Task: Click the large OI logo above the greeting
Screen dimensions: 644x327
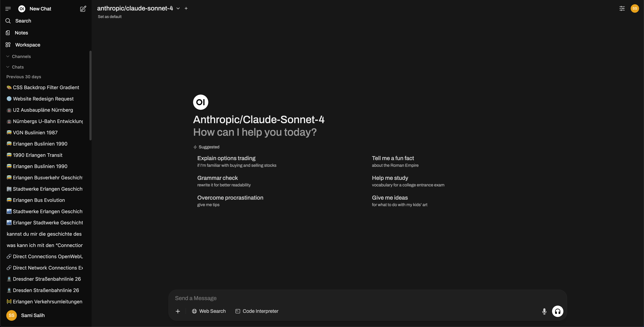Action: click(200, 102)
